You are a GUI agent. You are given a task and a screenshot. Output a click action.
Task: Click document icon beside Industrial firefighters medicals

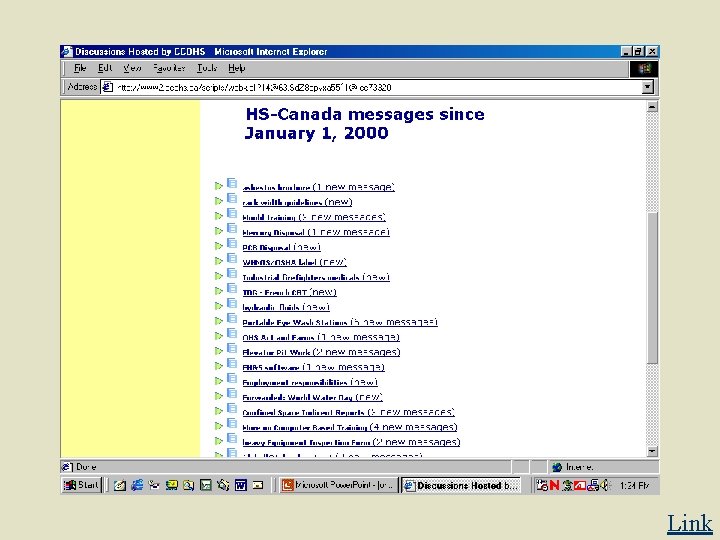coord(232,274)
